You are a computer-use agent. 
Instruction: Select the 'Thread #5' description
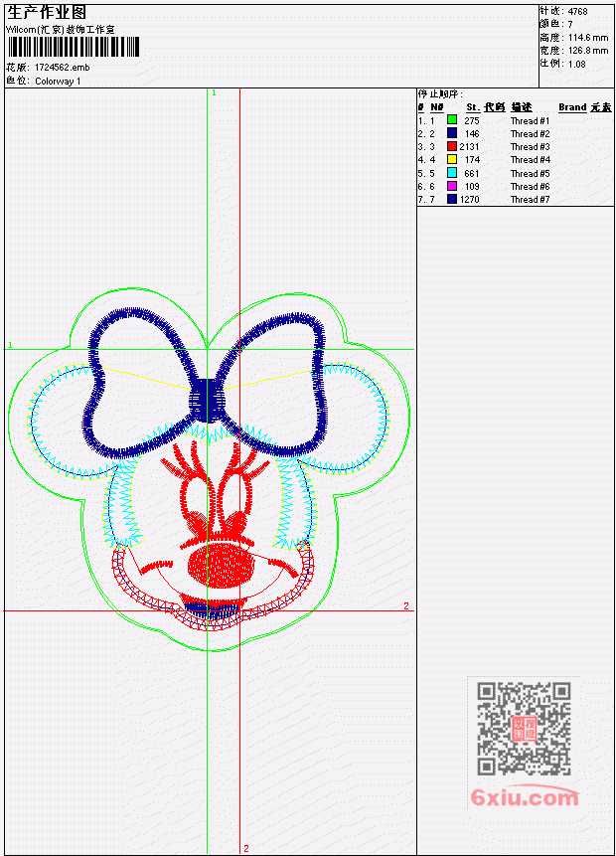click(x=530, y=174)
